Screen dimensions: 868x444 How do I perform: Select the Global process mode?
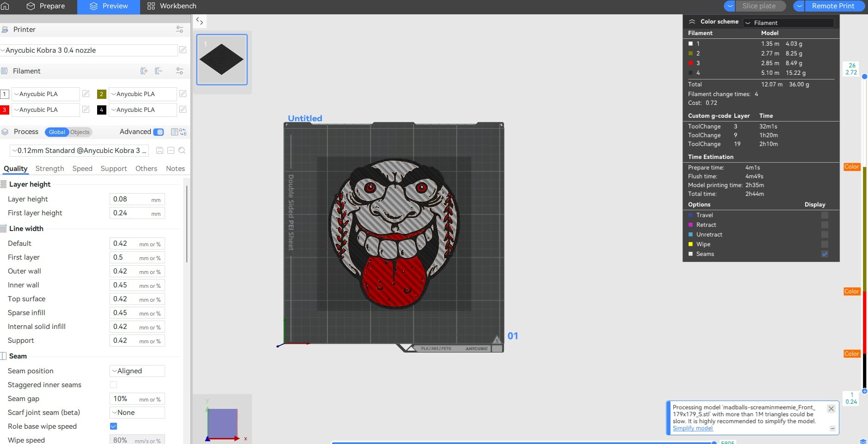pos(57,132)
